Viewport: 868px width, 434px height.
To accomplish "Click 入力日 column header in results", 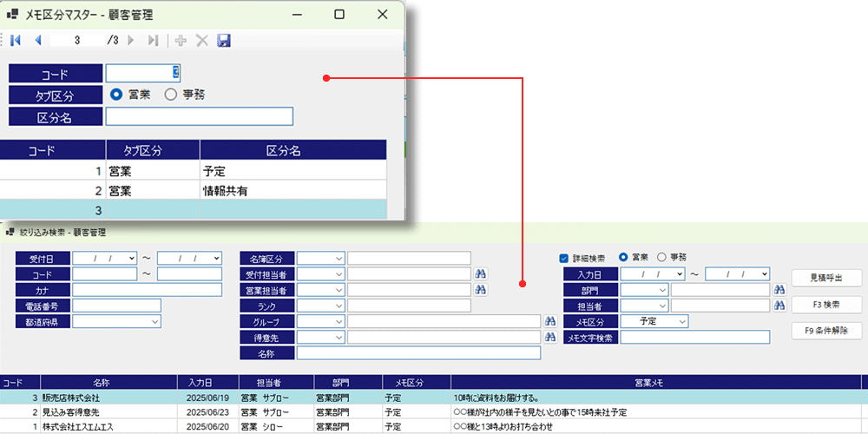I will tap(208, 383).
